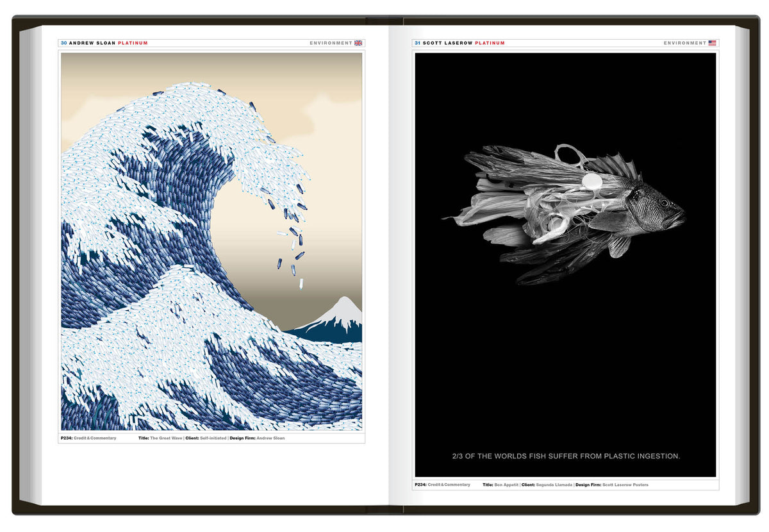Image resolution: width=769 pixels, height=532 pixels.
Task: Click the US flag icon on right page
Action: click(x=712, y=43)
